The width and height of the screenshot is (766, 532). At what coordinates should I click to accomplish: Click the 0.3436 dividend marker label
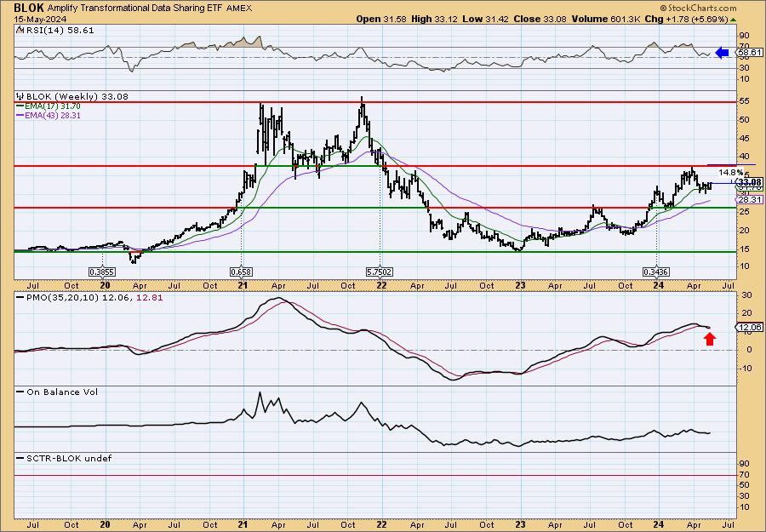point(656,272)
